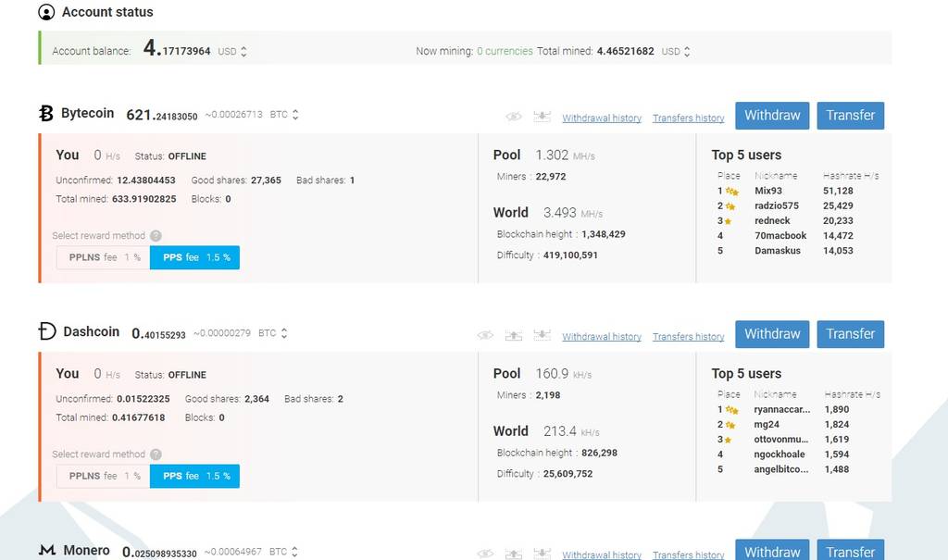Click the Account status user icon

46,12
